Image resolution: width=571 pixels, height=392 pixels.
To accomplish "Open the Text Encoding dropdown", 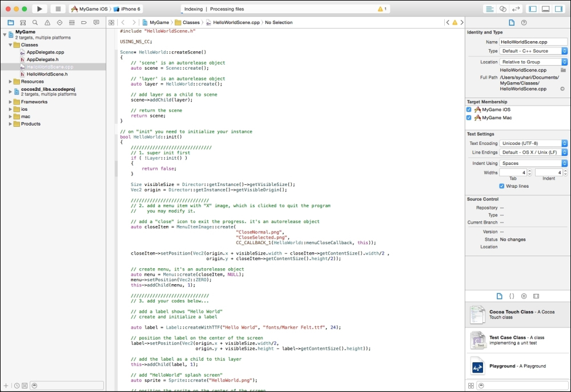I will (x=533, y=143).
